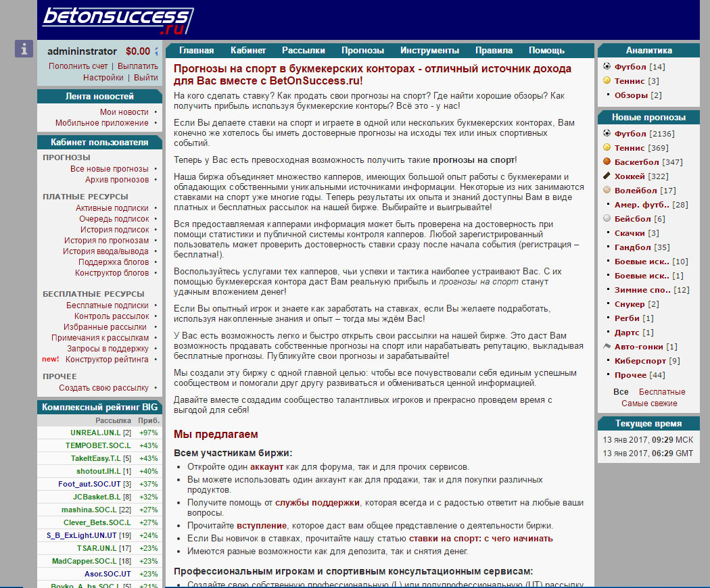The image size is (710, 588).
Task: Open Киберспорт forecasts link
Action: [640, 361]
